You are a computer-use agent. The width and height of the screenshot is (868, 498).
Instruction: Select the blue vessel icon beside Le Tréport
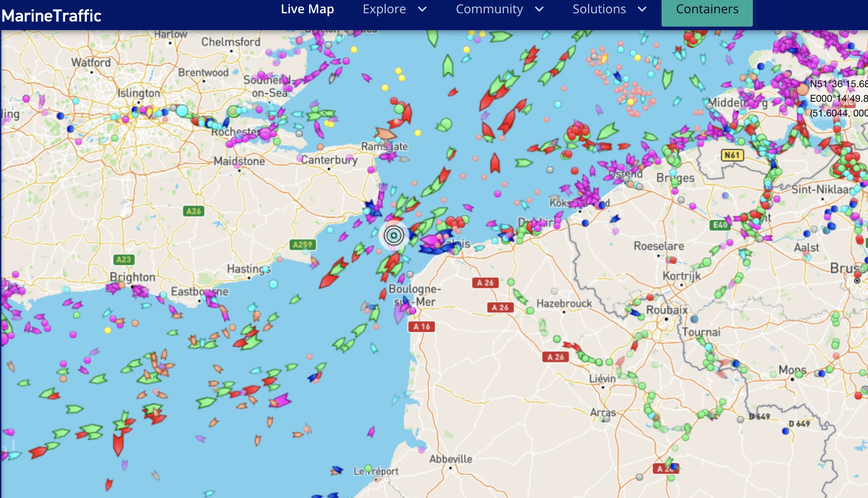tap(337, 470)
